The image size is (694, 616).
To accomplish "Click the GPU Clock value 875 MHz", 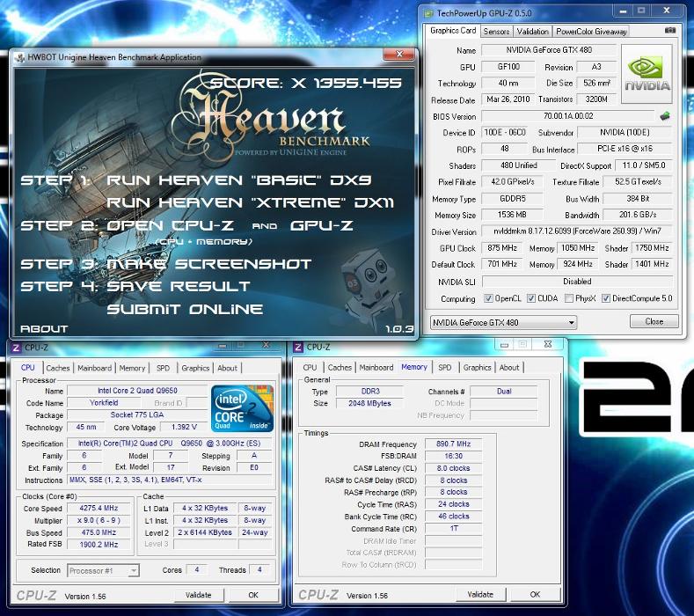I will click(502, 248).
